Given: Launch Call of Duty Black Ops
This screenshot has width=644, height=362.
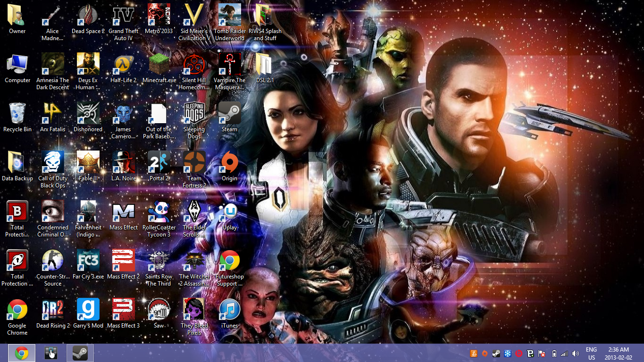Looking at the screenshot, I should (52, 170).
